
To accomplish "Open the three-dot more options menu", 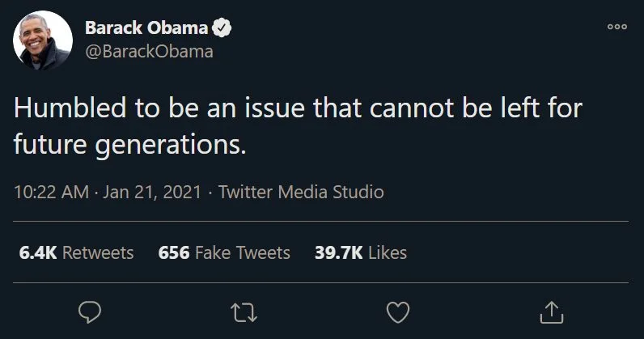I will pos(616,27).
